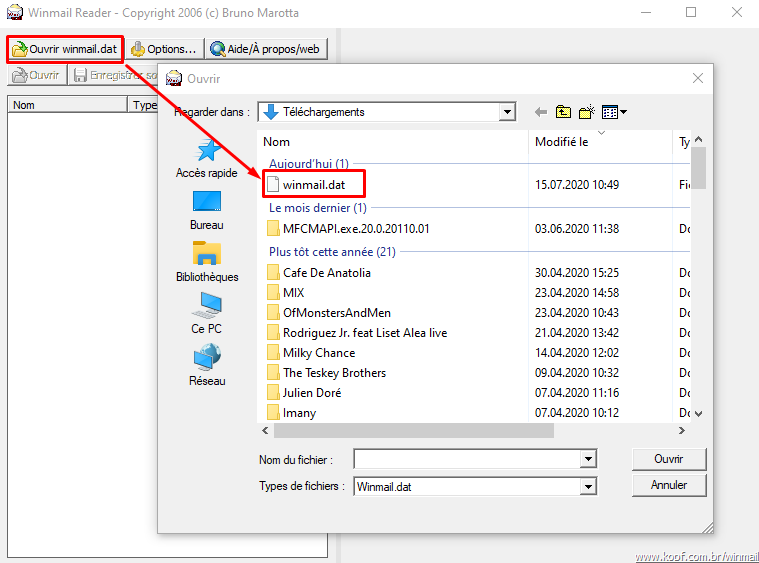Expand the Types de fichiers dropdown

(588, 486)
